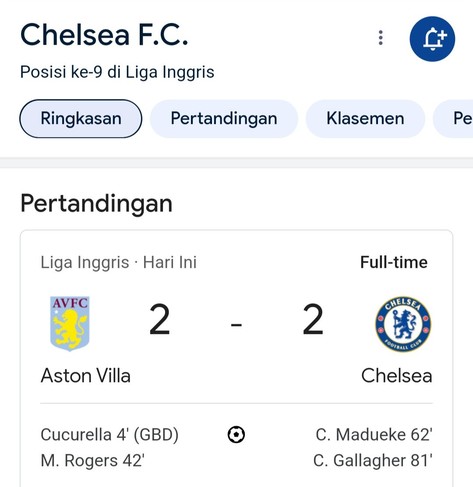Switch to the Pertandingan tab
473x487 pixels.
[224, 119]
